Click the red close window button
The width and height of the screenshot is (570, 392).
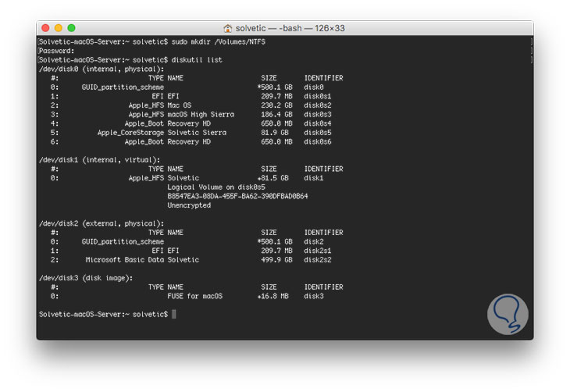[x=45, y=28]
